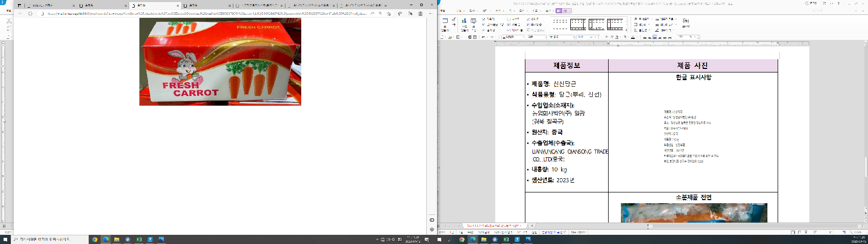Image resolution: width=868 pixels, height=244 pixels.
Task: Open Edge settings and more menu
Action: pos(430,14)
